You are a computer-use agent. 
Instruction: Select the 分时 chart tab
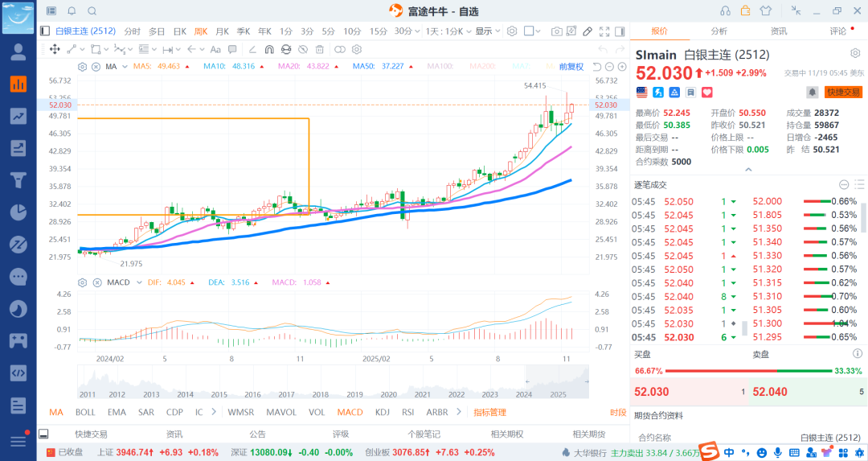[133, 31]
